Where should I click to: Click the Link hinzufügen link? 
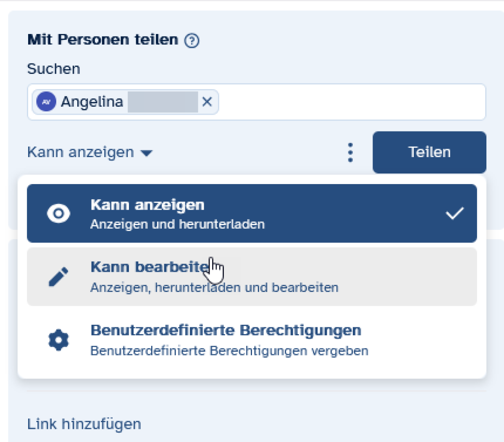[84, 424]
